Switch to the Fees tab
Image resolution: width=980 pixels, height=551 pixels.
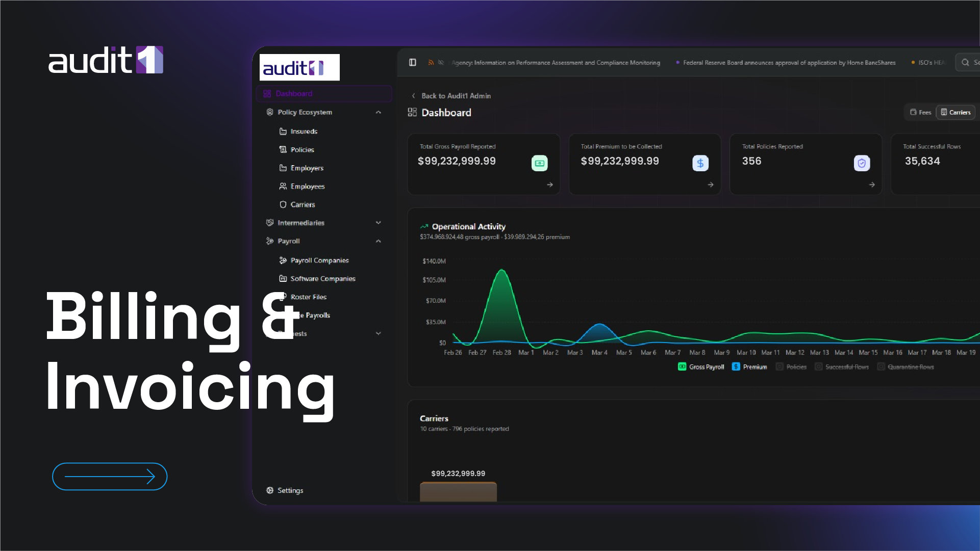coord(920,112)
